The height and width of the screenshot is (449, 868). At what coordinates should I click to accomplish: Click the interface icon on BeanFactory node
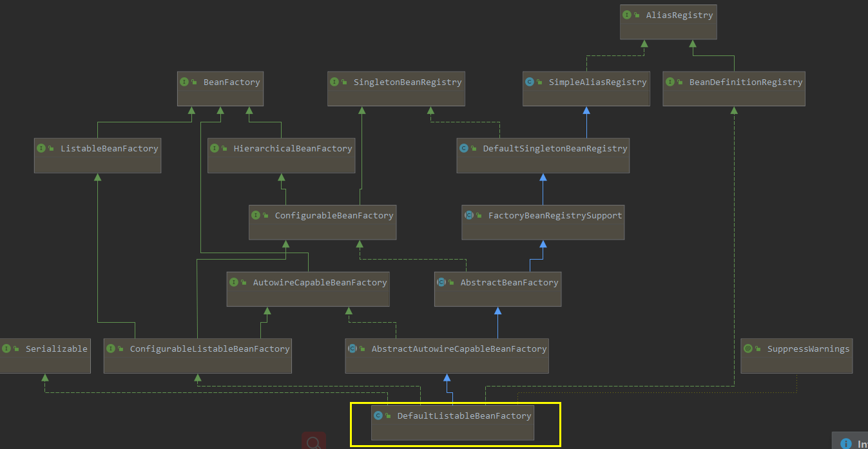coord(184,82)
